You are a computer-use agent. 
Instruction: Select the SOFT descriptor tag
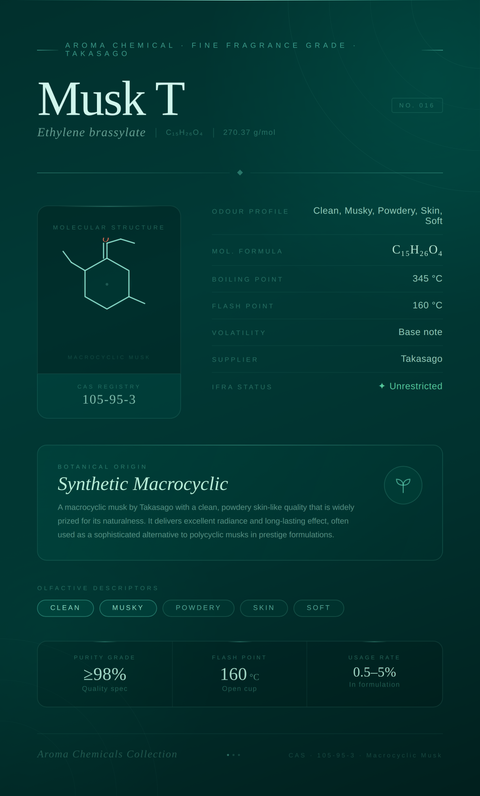319,608
